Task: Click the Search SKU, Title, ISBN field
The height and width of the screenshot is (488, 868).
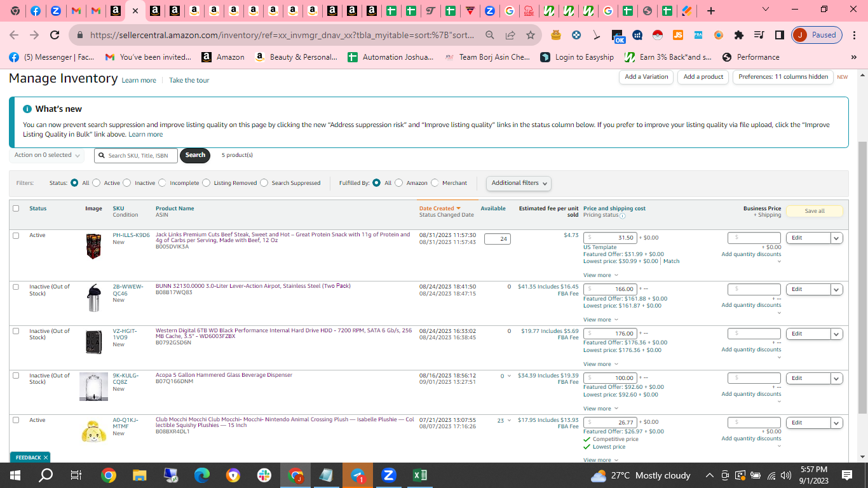Action: tap(136, 156)
